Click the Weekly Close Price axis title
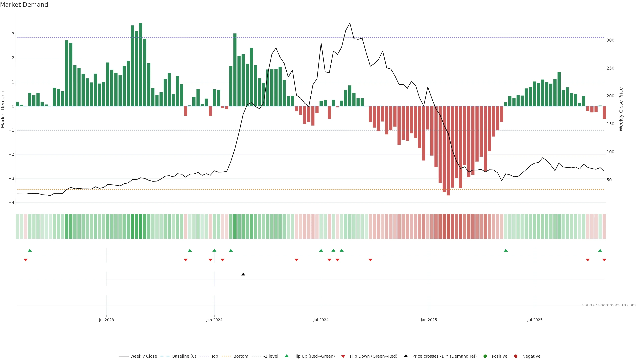644x362 pixels. coord(621,109)
